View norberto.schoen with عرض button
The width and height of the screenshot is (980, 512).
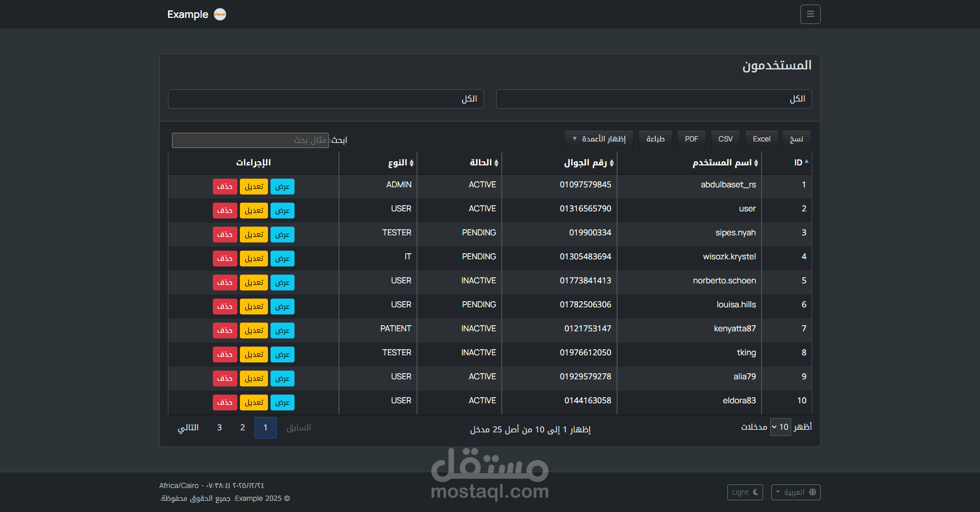[282, 283]
